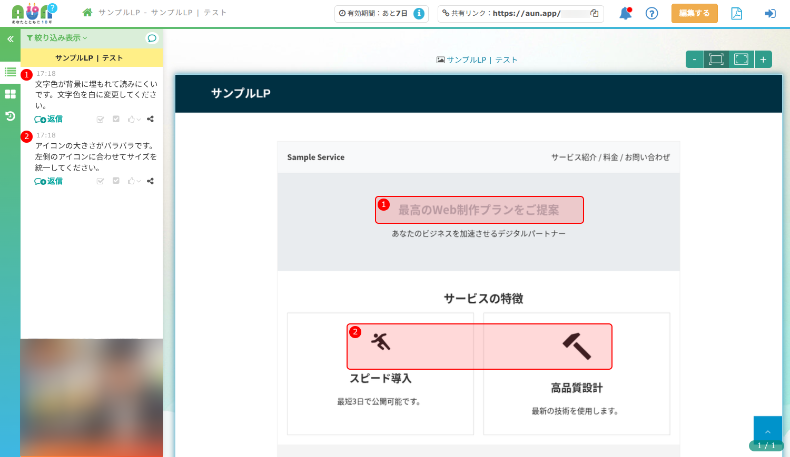This screenshot has width=790, height=457.
Task: Click 最短3日で公開可能です text
Action: coord(379,402)
